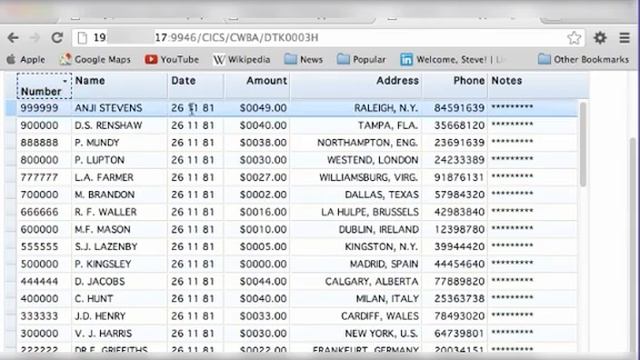Click the Name column header
The width and height of the screenshot is (640, 360).
coord(119,86)
